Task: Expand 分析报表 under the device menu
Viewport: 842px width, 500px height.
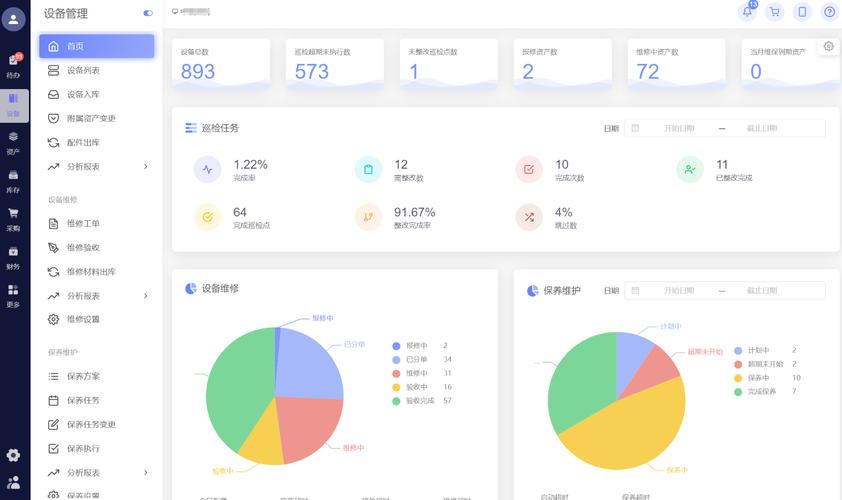Action: point(97,166)
